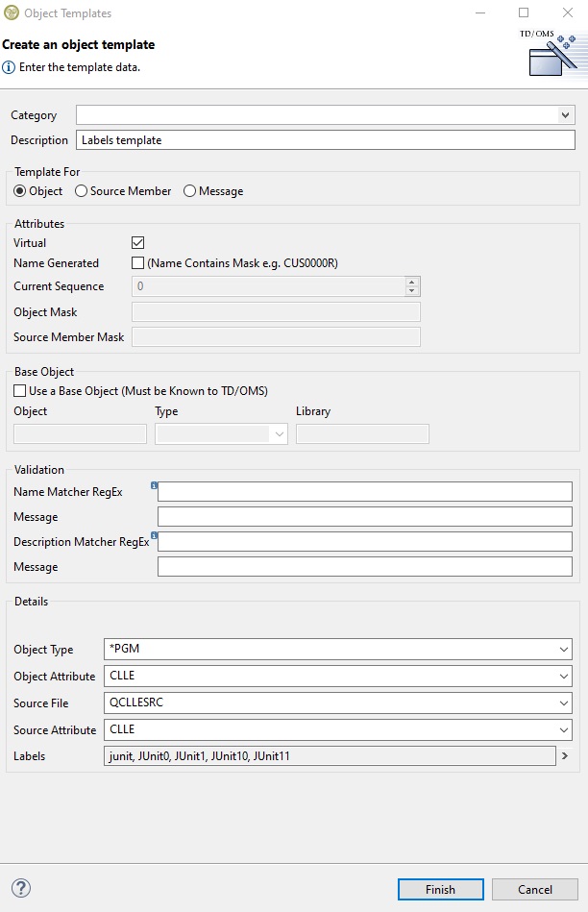Click the Object Templates window title icon
Viewport: 588px width, 912px height.
tap(12, 13)
